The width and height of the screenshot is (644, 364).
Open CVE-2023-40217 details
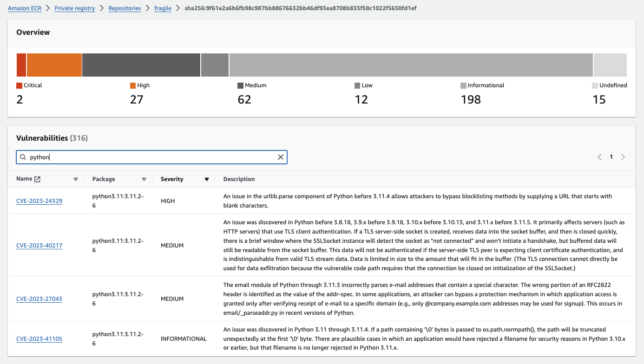[x=39, y=246]
